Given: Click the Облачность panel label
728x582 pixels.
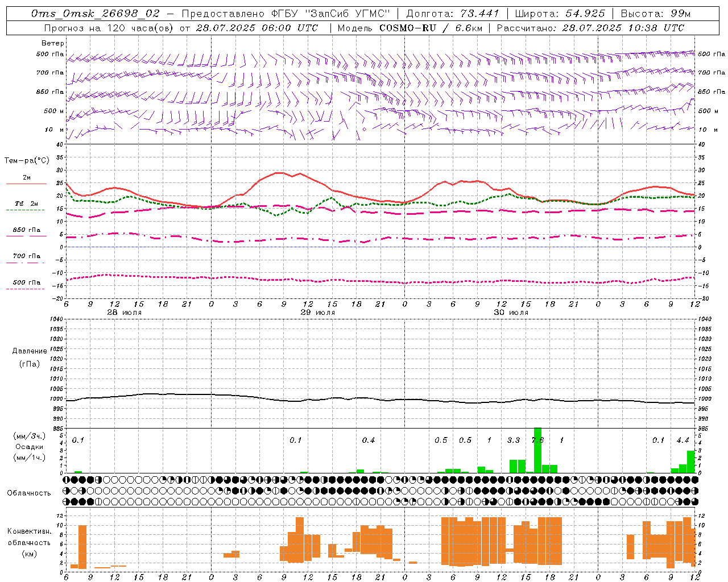Looking at the screenshot, I should pyautogui.click(x=28, y=493).
